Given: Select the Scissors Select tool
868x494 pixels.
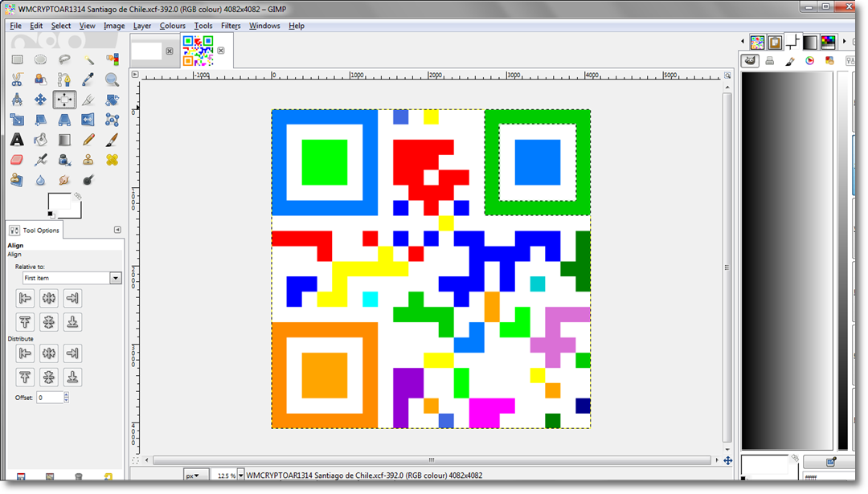Looking at the screenshot, I should [17, 80].
